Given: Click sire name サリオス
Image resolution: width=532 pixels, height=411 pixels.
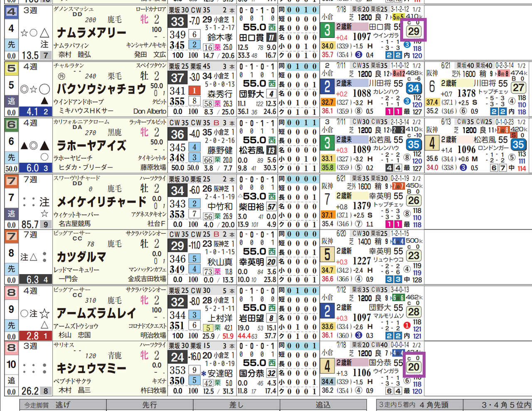Looking at the screenshot, I should (x=64, y=345).
